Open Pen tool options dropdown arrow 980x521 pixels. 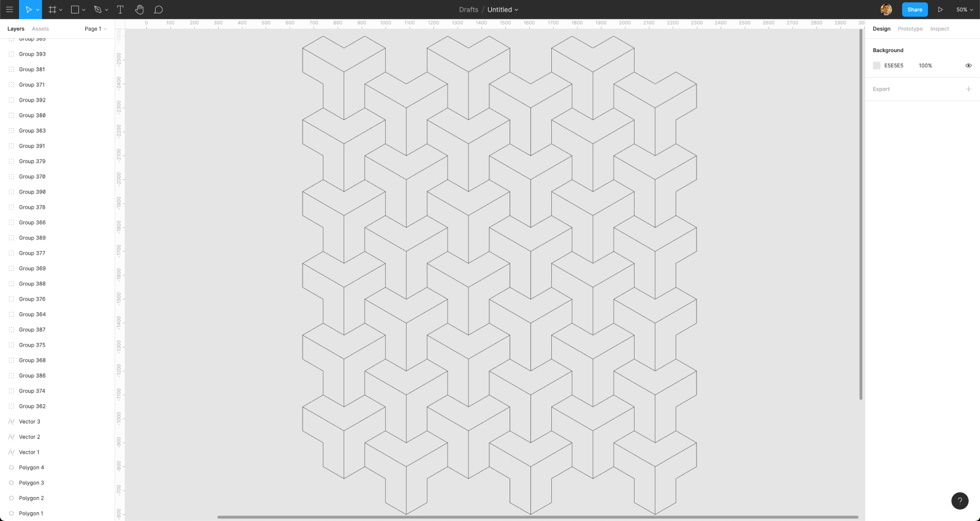pyautogui.click(x=107, y=10)
